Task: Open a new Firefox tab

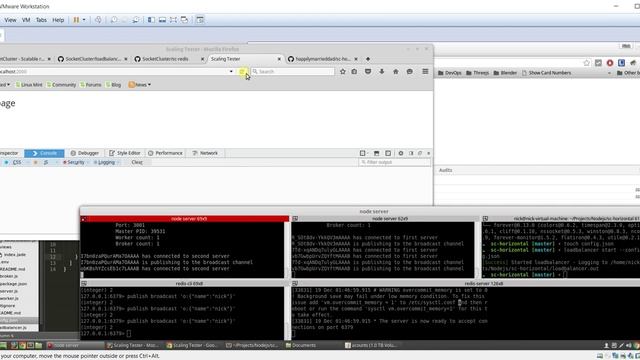Action: 368,59
